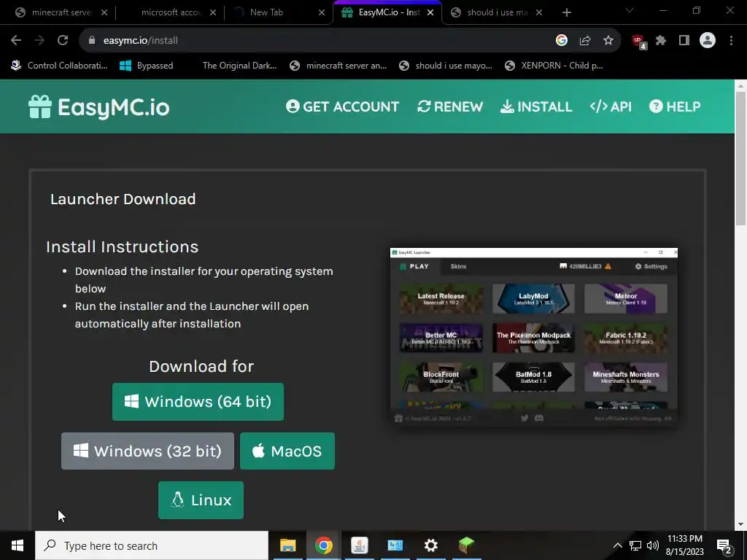Download the Windows (32 bit) installer
747x560 pixels.
(147, 451)
